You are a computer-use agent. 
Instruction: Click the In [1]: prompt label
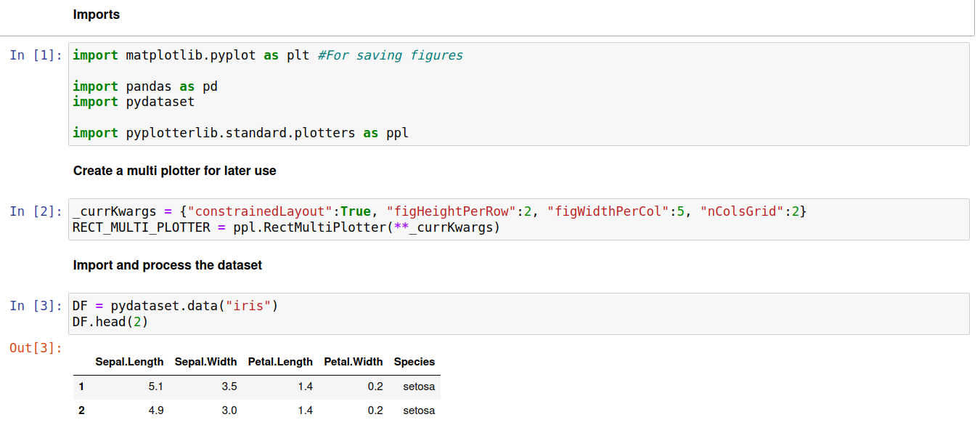pos(36,55)
